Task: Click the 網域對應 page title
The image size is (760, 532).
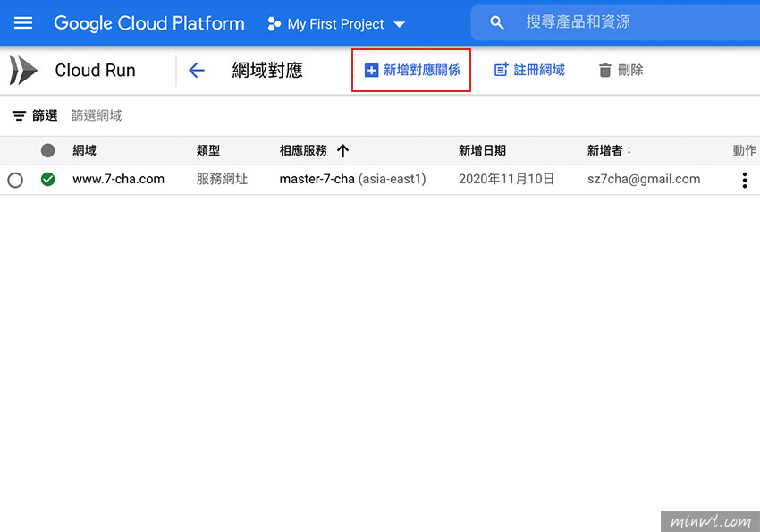Action: (267, 71)
